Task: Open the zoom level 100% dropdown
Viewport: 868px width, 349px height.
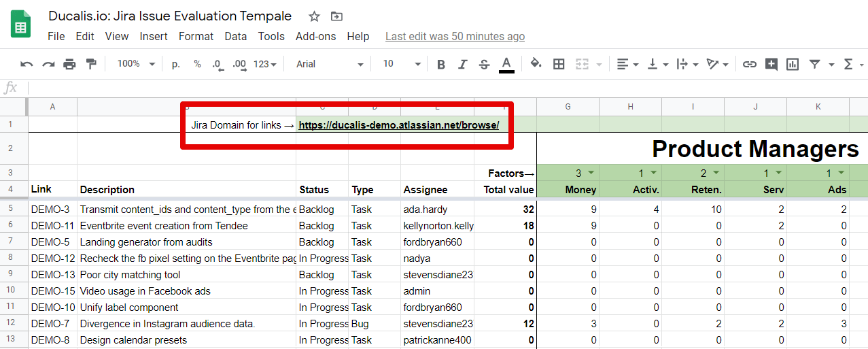Action: point(136,64)
